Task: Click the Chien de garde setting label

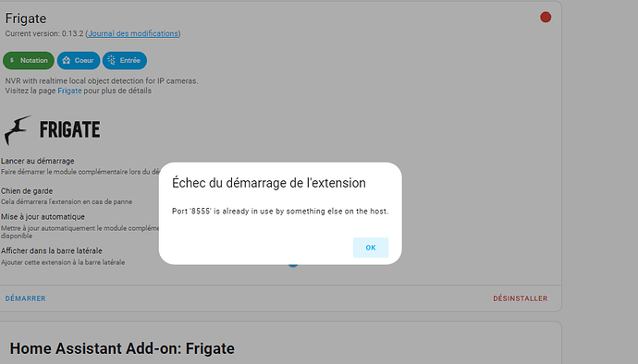Action: [x=27, y=190]
